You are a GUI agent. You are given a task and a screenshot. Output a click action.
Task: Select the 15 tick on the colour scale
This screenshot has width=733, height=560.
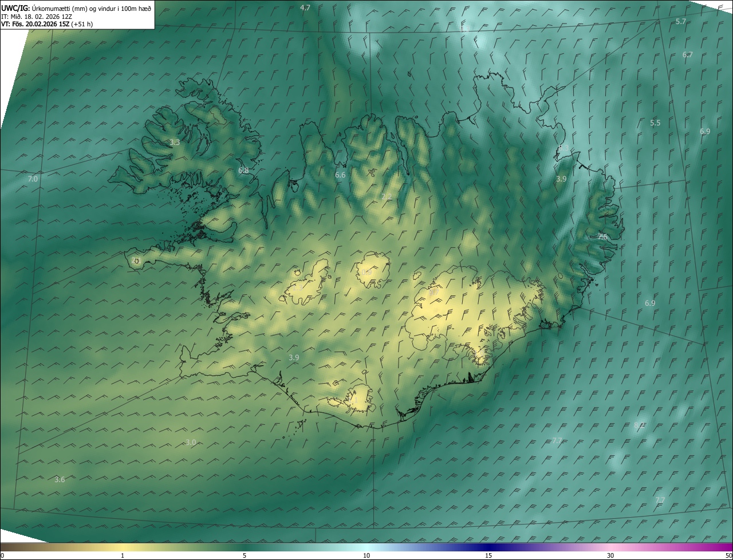click(488, 555)
